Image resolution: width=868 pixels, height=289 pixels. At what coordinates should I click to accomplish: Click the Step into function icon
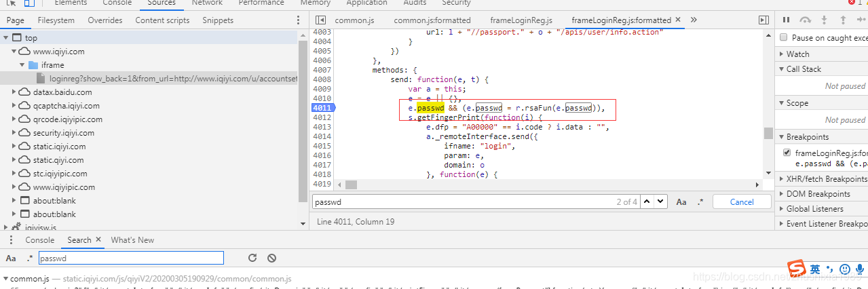tap(825, 20)
